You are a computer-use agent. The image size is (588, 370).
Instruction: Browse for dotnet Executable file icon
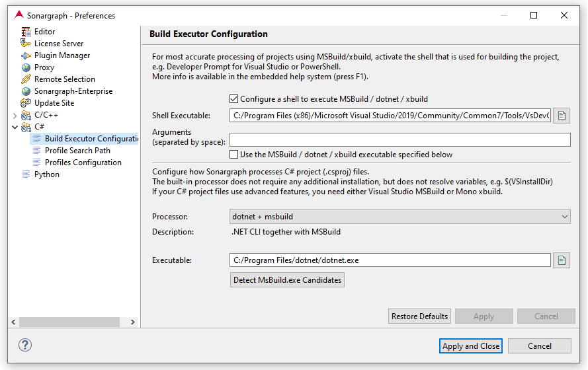coord(562,260)
